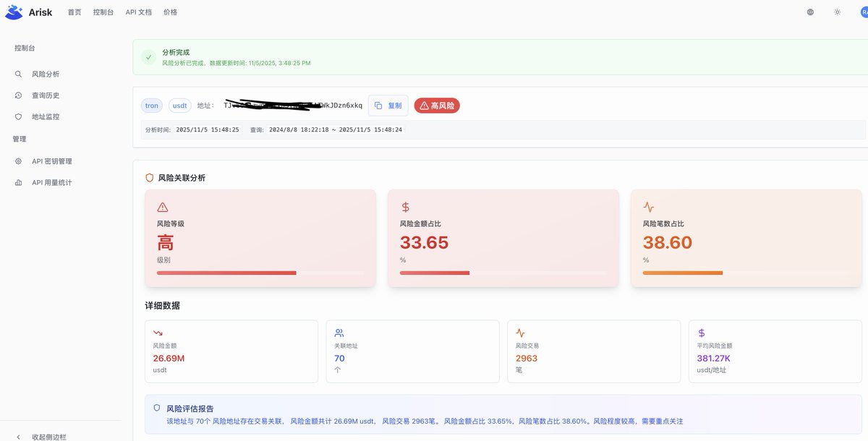The height and width of the screenshot is (441, 868).
Task: Open 查询历史 using its clock icon
Action: coord(20,95)
